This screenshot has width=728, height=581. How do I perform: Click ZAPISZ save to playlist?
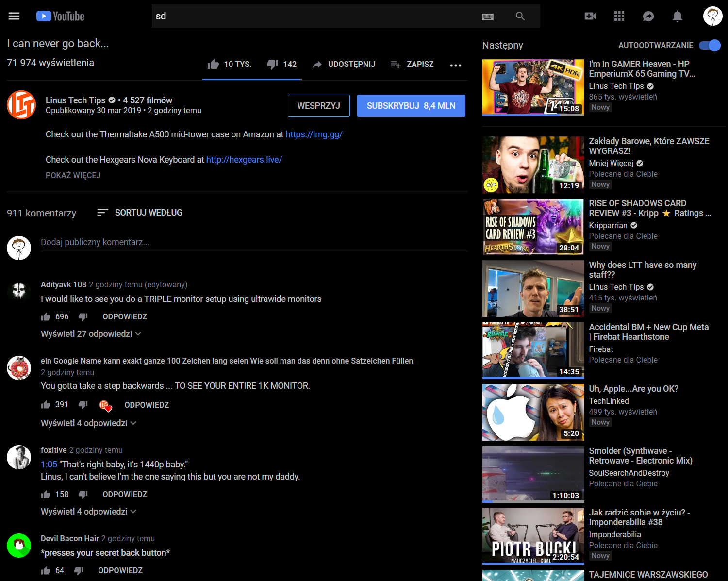[x=412, y=64]
